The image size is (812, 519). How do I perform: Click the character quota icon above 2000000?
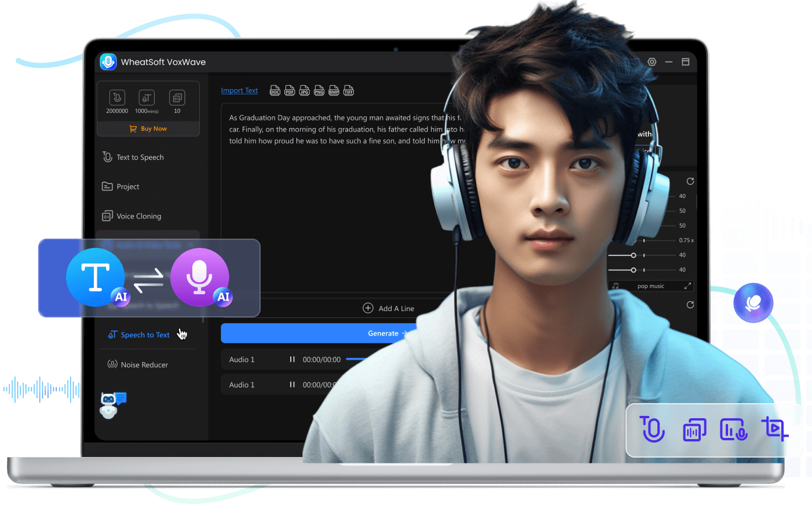tap(117, 97)
